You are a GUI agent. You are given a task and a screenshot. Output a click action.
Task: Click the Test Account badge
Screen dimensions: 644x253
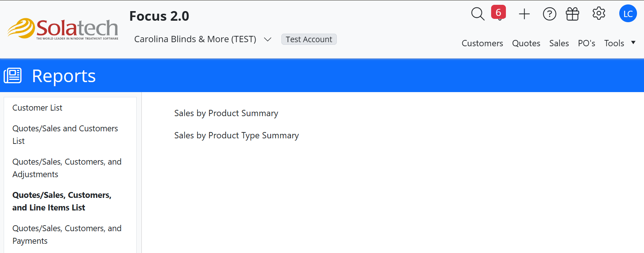309,39
